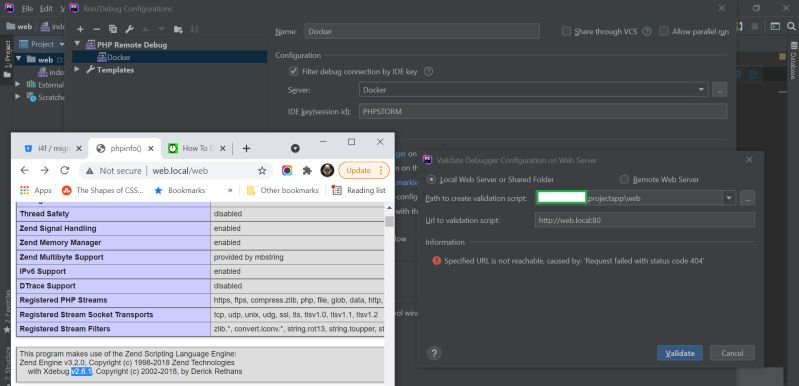
Task: Open edit templates via the toolbar wrench icon
Action: (129, 30)
